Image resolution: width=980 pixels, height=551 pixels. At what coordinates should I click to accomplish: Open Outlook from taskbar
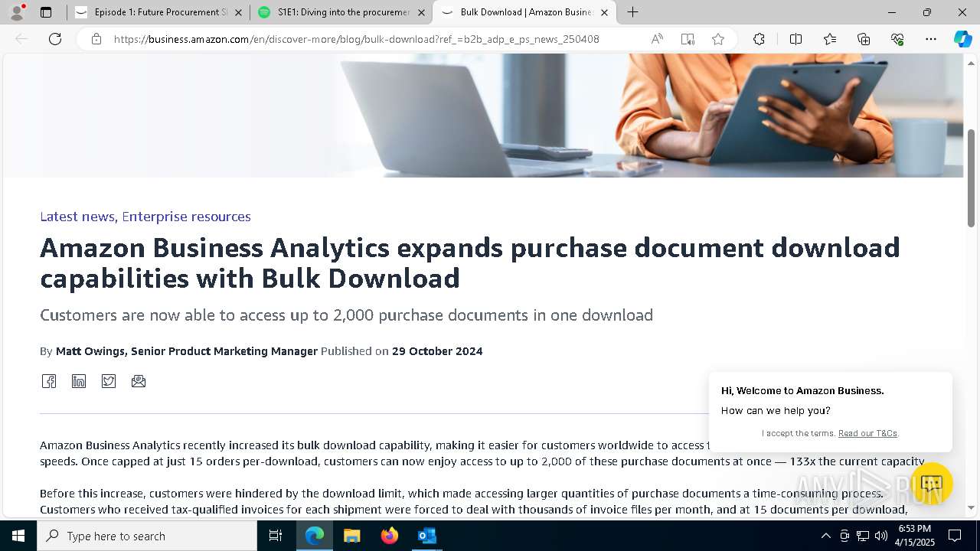tap(427, 536)
